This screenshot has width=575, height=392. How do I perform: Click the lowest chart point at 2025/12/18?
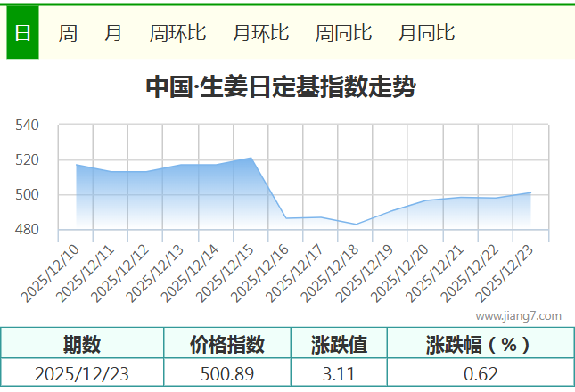coord(356,224)
